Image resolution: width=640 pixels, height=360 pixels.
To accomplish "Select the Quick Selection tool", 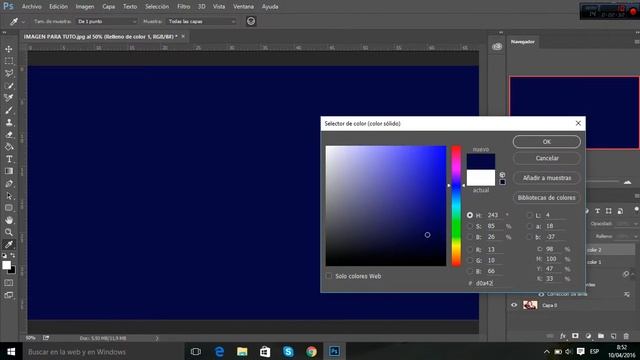I will tap(9, 86).
